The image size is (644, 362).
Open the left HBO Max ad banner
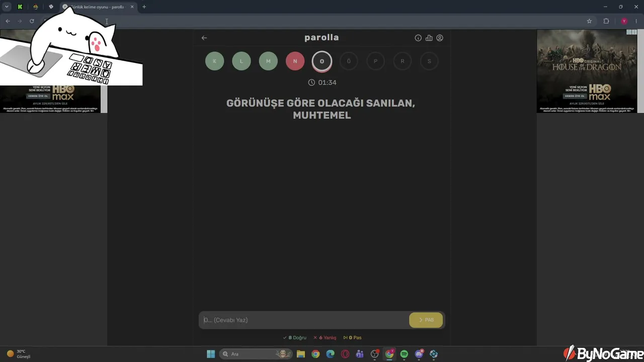pyautogui.click(x=50, y=99)
